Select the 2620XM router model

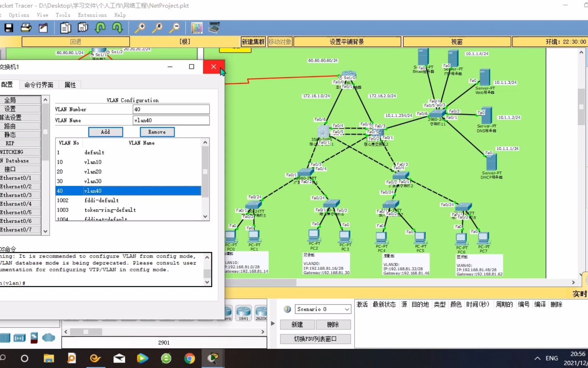coord(261,313)
